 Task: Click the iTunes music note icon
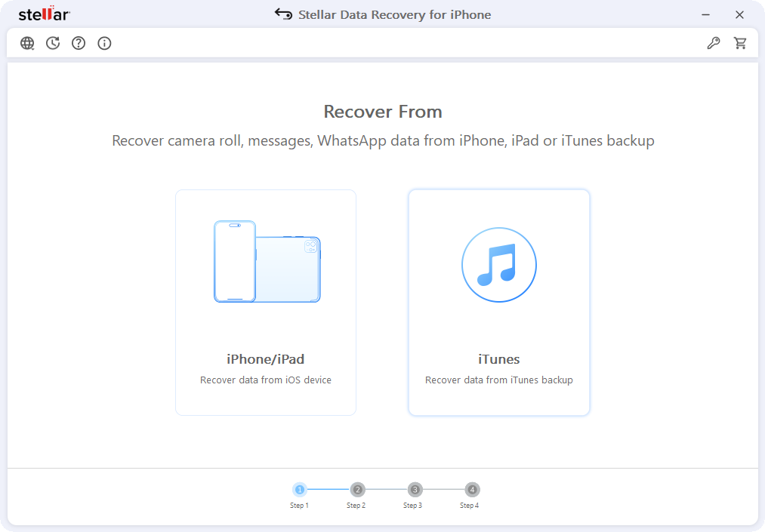coord(498,265)
